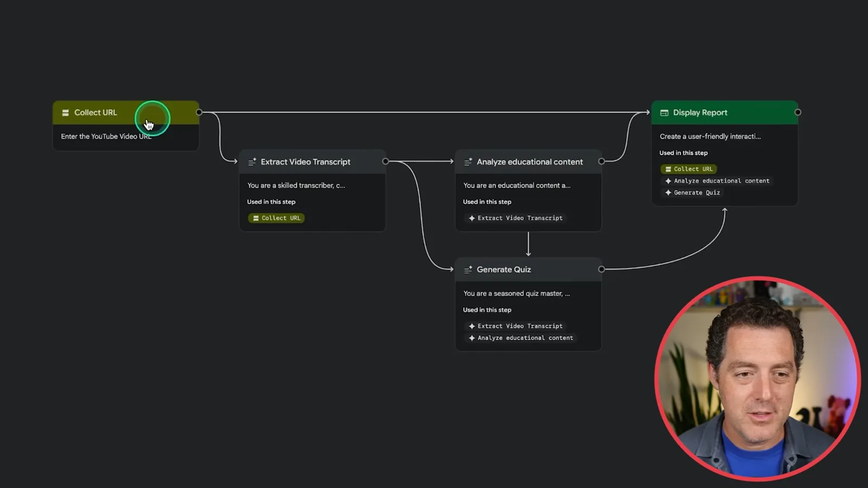Click the Extract Video Transcript node icon
Viewport: 868px width, 488px height.
pos(252,162)
